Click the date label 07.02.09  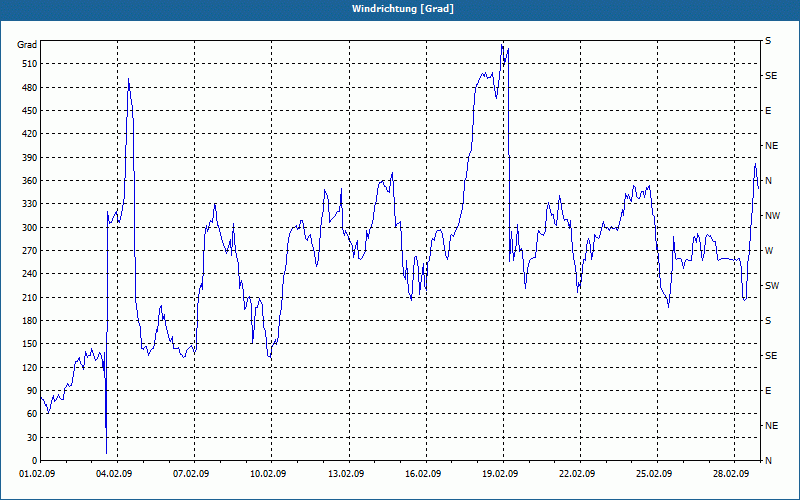coord(191,474)
